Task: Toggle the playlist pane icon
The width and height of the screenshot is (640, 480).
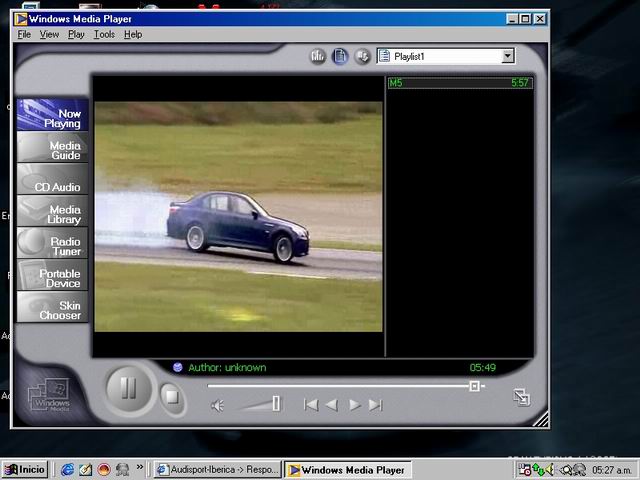Action: pos(340,56)
